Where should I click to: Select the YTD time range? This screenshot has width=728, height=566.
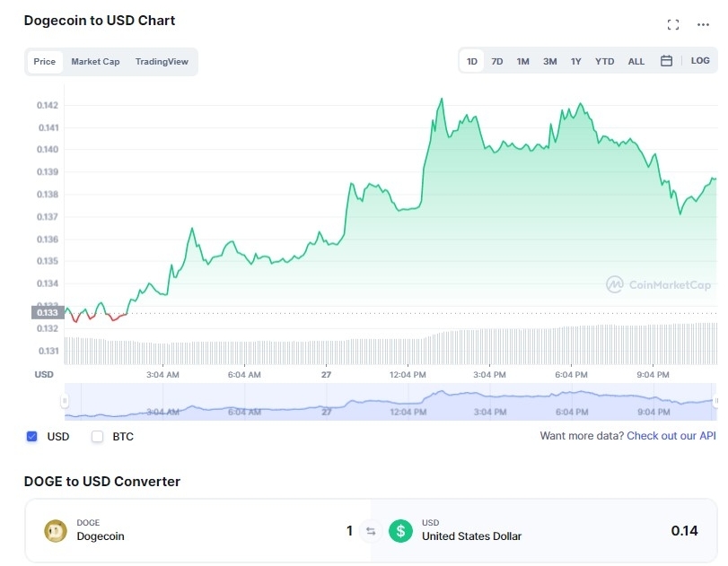[605, 62]
